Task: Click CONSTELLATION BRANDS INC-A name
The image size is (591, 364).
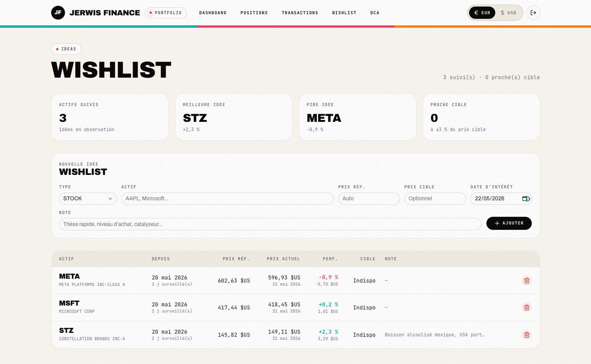Action: 92,339
